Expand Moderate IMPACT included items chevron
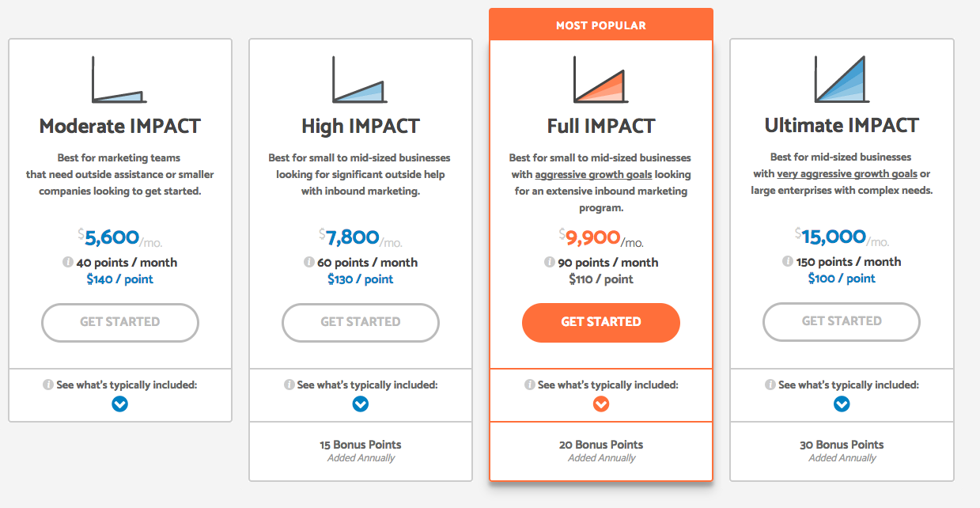 tap(119, 404)
